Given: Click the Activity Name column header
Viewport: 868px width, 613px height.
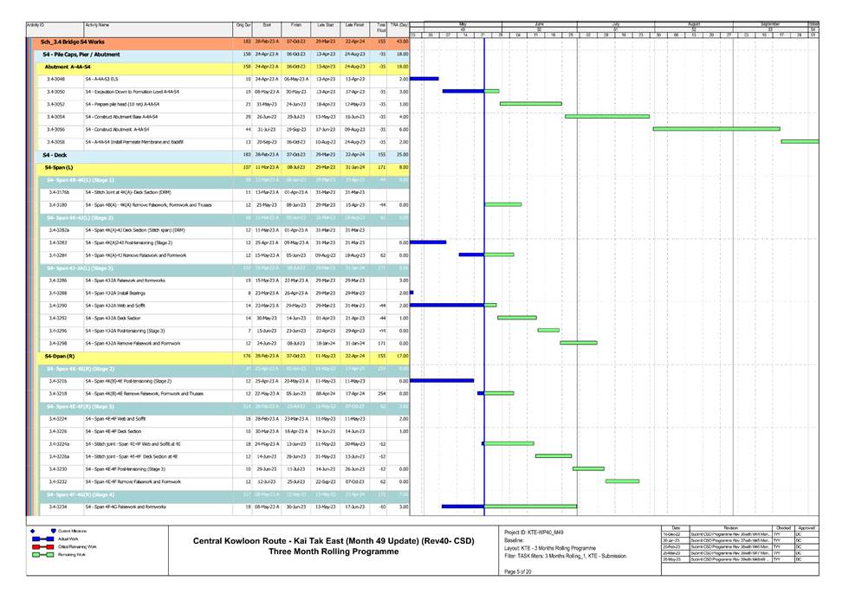Looking at the screenshot, I should [x=97, y=27].
